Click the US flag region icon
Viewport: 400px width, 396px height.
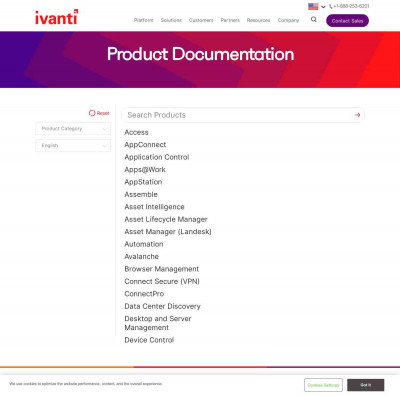(313, 6)
